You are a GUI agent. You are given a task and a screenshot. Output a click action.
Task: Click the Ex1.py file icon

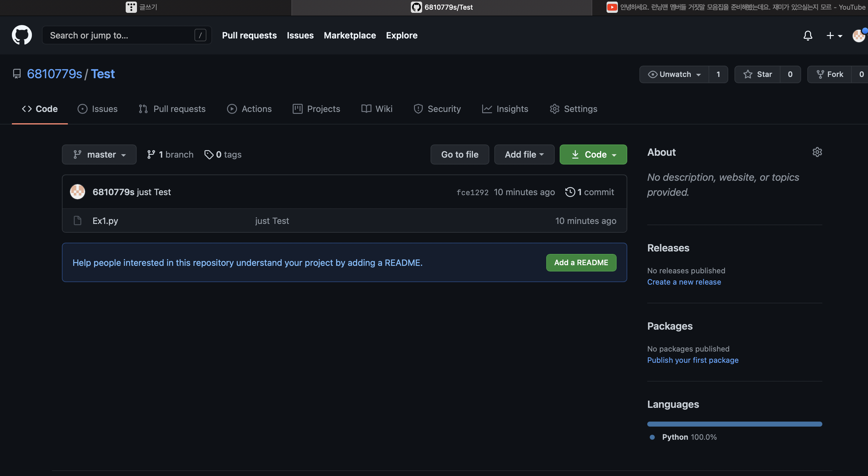tap(77, 220)
